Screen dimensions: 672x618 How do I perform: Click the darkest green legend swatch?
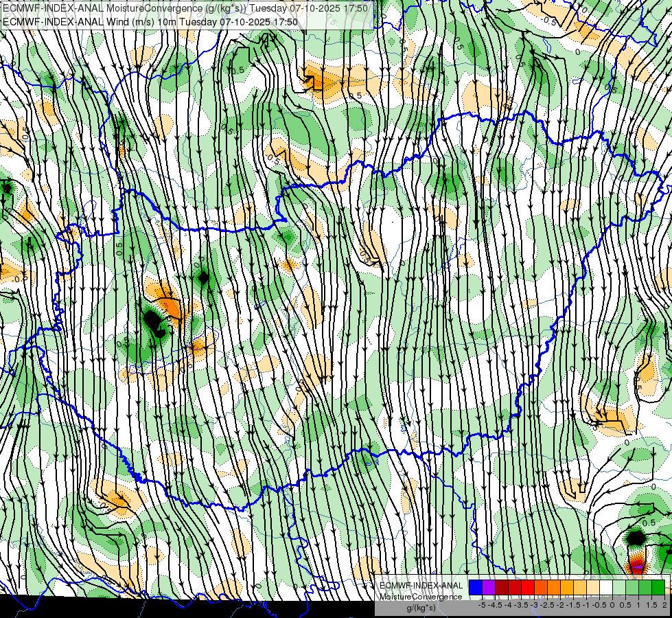tap(658, 588)
